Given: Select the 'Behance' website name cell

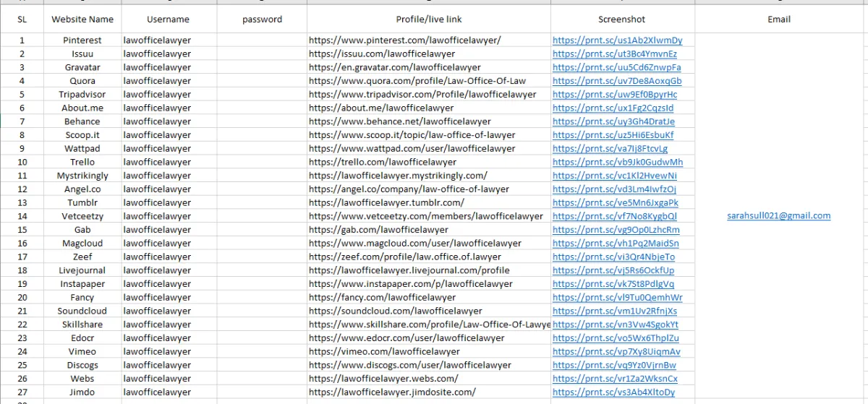Looking at the screenshot, I should (x=82, y=121).
